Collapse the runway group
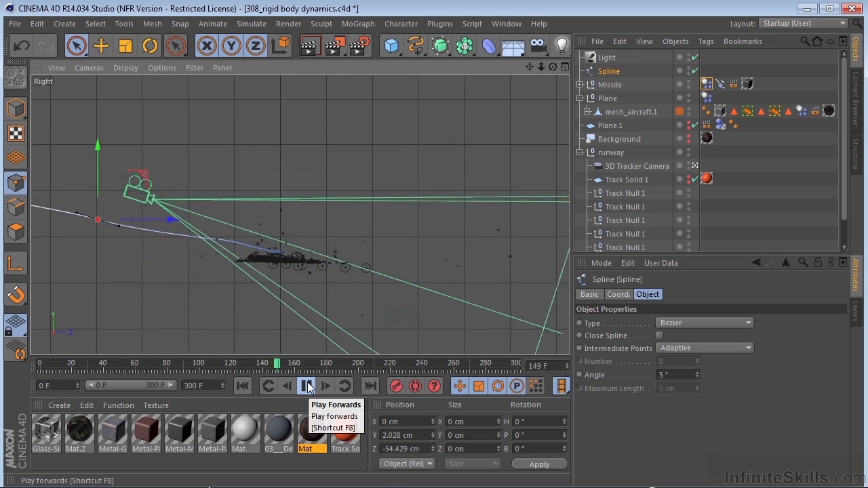Image resolution: width=868 pixels, height=488 pixels. pyautogui.click(x=580, y=152)
